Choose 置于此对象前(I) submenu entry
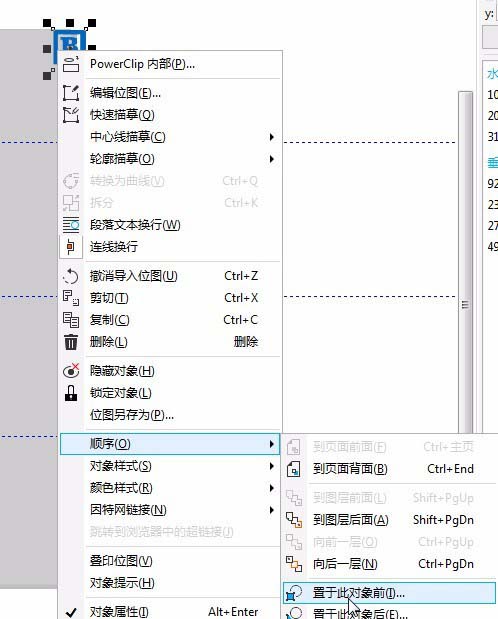The width and height of the screenshot is (498, 619). 389,593
